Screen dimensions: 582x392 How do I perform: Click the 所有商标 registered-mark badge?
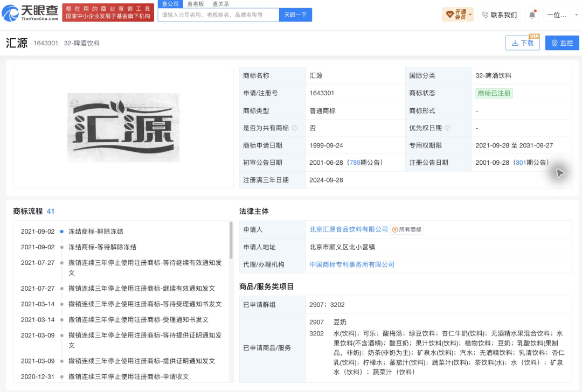pyautogui.click(x=407, y=229)
